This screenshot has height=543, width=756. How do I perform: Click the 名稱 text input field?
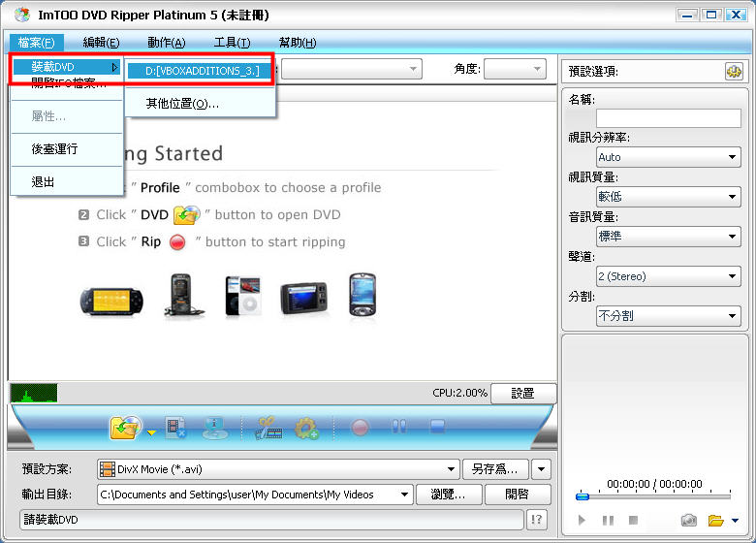[668, 117]
